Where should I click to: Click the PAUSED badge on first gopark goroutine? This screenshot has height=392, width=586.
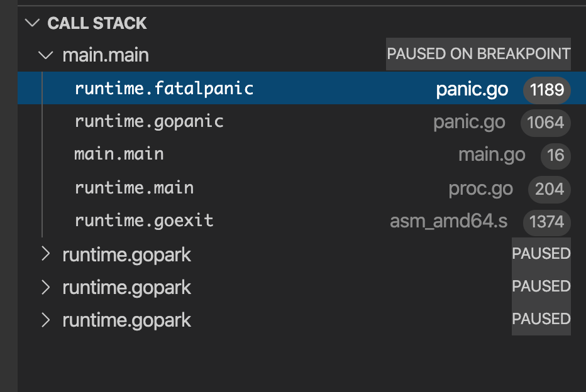pos(541,253)
